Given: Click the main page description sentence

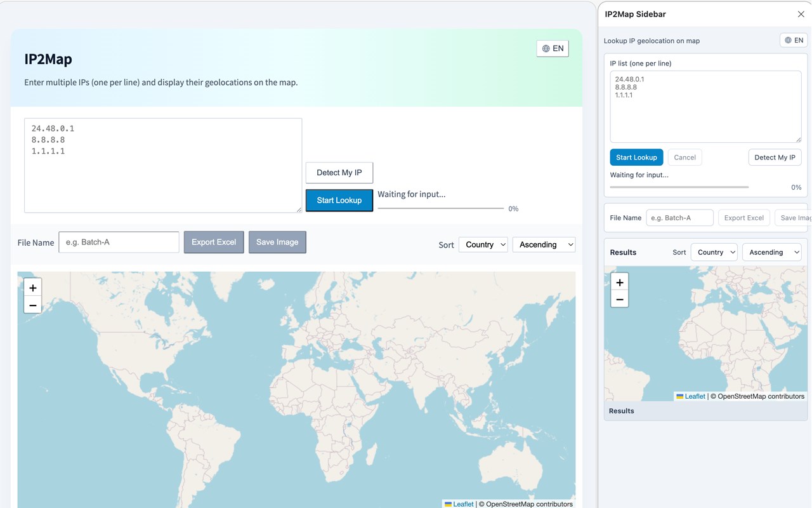Looking at the screenshot, I should click(160, 83).
